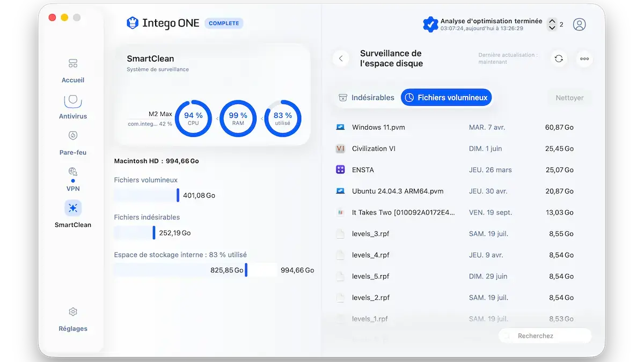Click the 83 % utilisé disk gauge
The image size is (644, 362).
[x=282, y=119]
